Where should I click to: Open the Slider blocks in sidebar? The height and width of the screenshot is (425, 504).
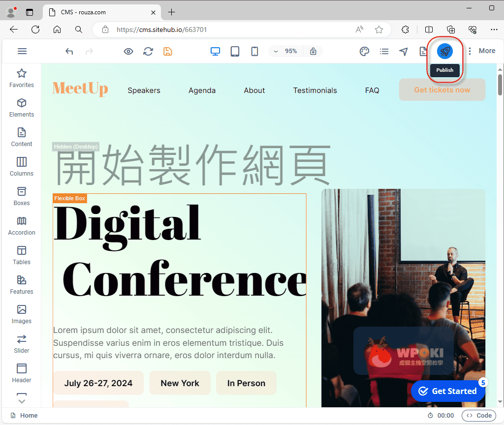[22, 344]
